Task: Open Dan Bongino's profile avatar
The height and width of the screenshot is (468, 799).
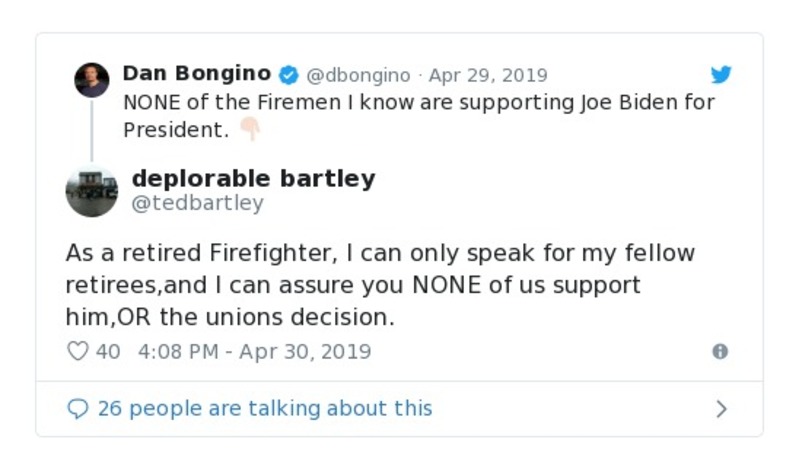Action: [x=92, y=80]
